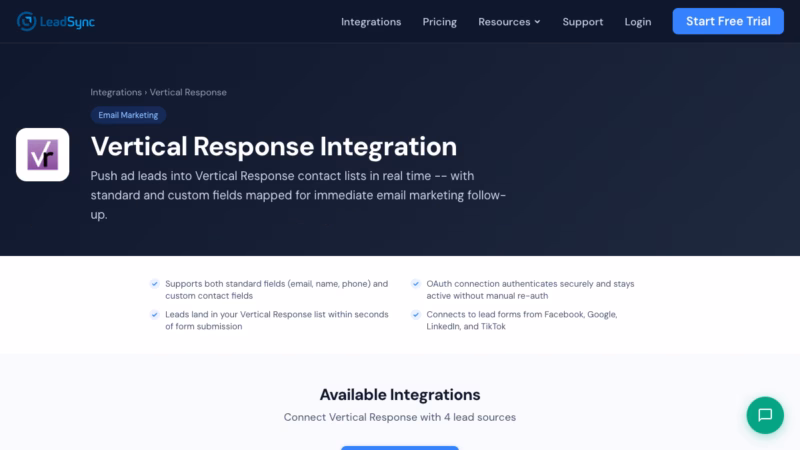The image size is (800, 450).
Task: Click the checkmark beside standard fields feature
Action: pyautogui.click(x=155, y=284)
